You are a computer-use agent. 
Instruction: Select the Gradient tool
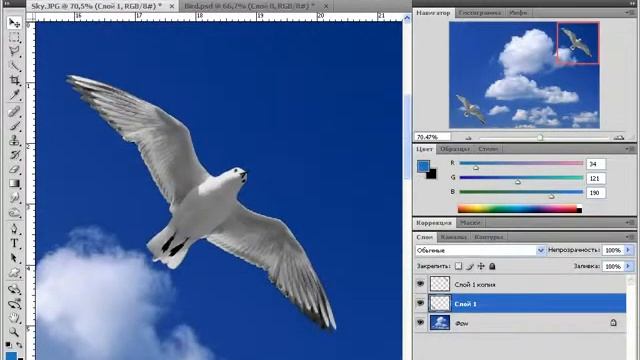tap(14, 183)
